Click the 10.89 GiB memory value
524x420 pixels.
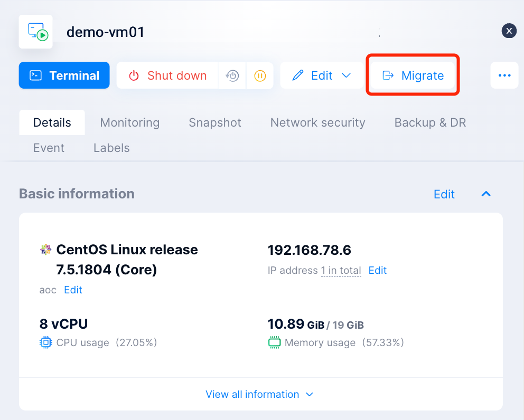296,324
